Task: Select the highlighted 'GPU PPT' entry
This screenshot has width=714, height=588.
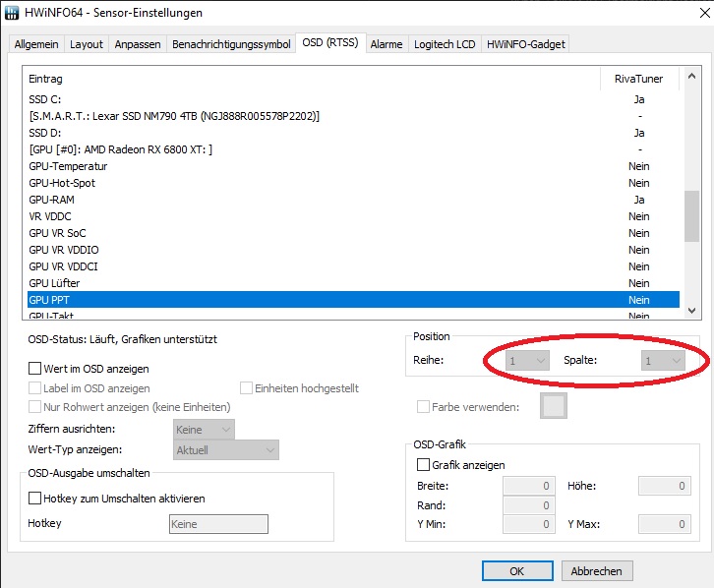Action: 353,300
